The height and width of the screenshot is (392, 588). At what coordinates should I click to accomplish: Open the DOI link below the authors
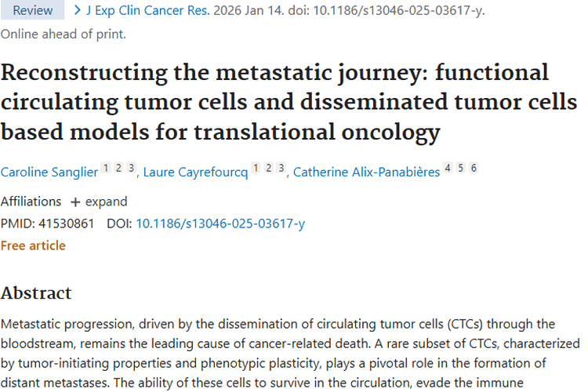click(220, 223)
